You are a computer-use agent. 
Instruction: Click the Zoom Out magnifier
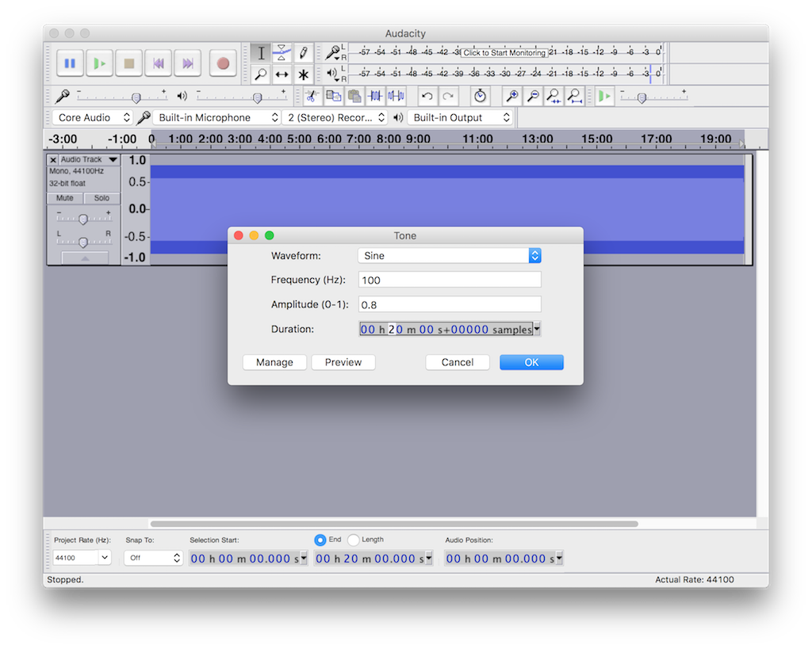coord(533,96)
